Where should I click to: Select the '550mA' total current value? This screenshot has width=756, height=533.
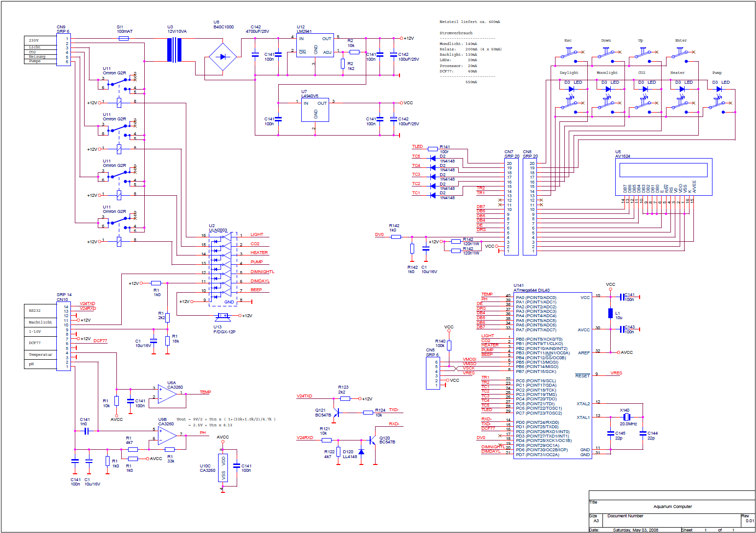coord(471,82)
